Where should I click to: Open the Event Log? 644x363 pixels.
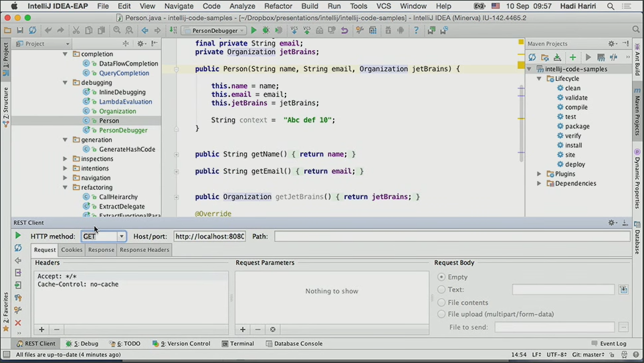609,344
